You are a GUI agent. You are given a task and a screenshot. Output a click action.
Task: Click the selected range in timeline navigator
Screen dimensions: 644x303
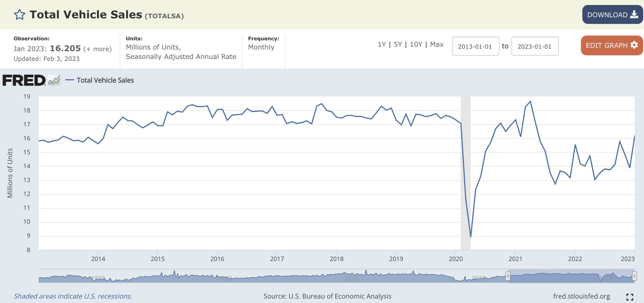pos(571,276)
